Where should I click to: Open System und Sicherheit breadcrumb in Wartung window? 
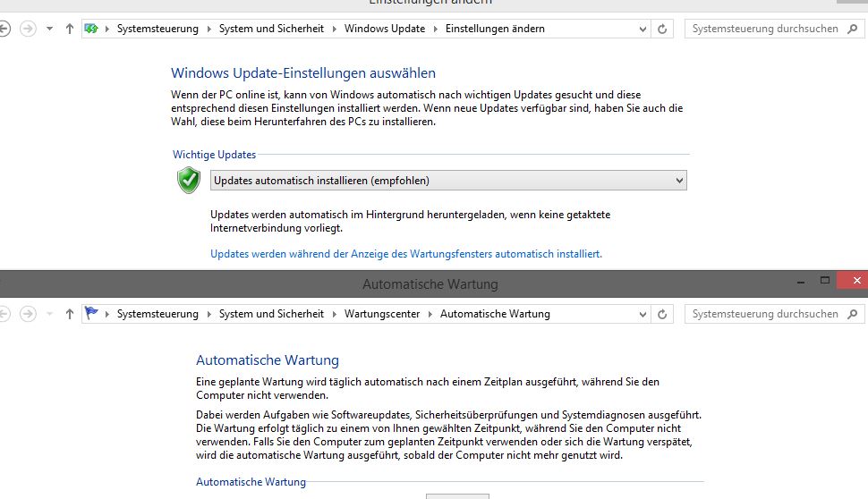(x=271, y=314)
